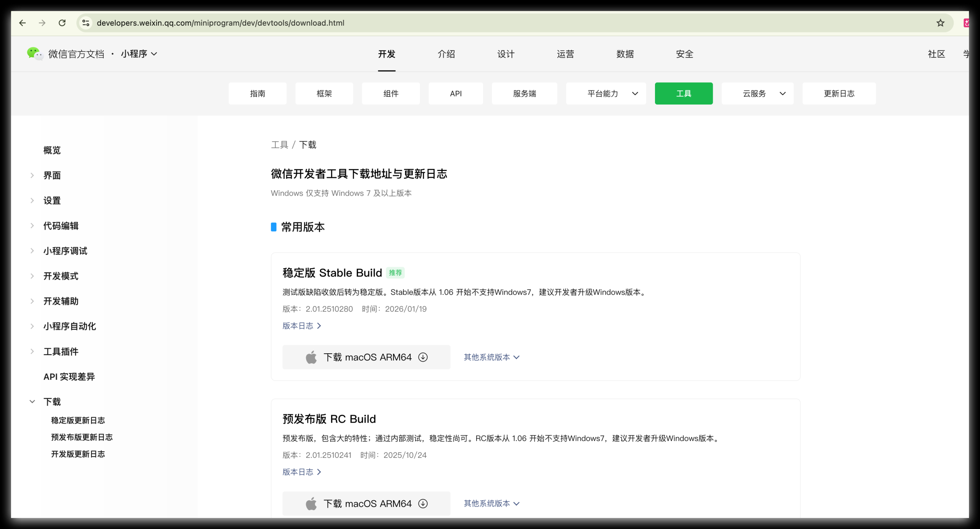Select the 运营 top navigation tab
The image size is (980, 529).
(565, 54)
